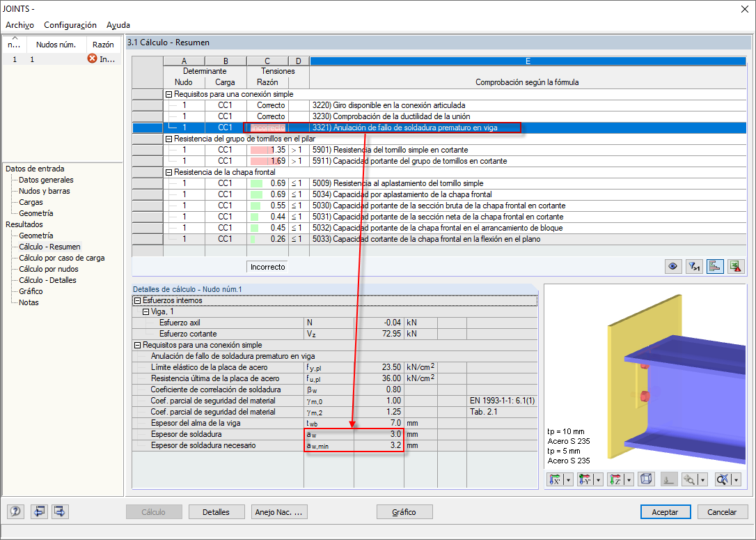The image size is (756, 540).
Task: Click the red error icon for node 1
Action: (92, 59)
